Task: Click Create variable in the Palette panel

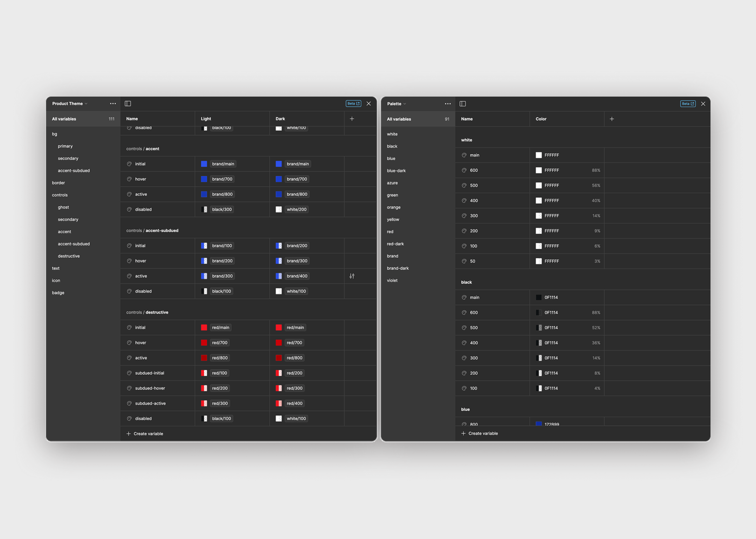Action: 483,433
